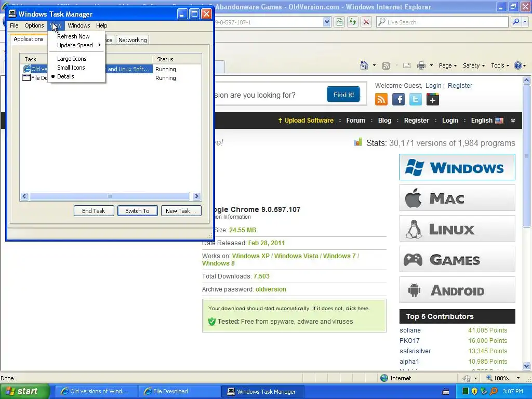Click the Upload Software link
The image size is (532, 399).
point(305,121)
